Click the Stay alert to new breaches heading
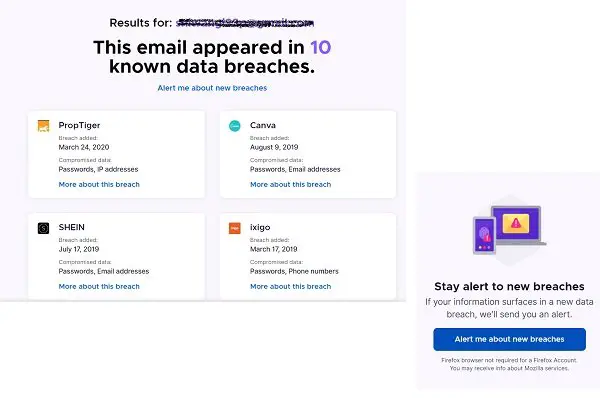The height and width of the screenshot is (398, 600). click(509, 287)
